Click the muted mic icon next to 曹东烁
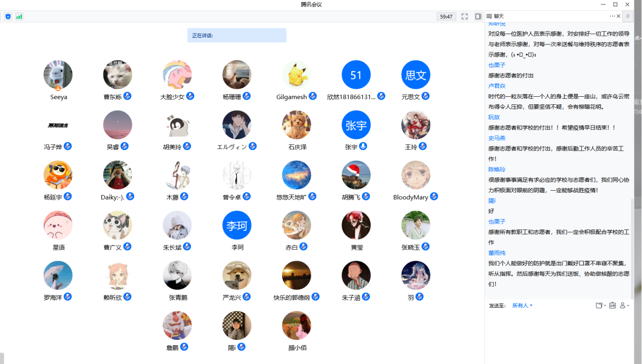This screenshot has height=364, width=642. pyautogui.click(x=128, y=96)
